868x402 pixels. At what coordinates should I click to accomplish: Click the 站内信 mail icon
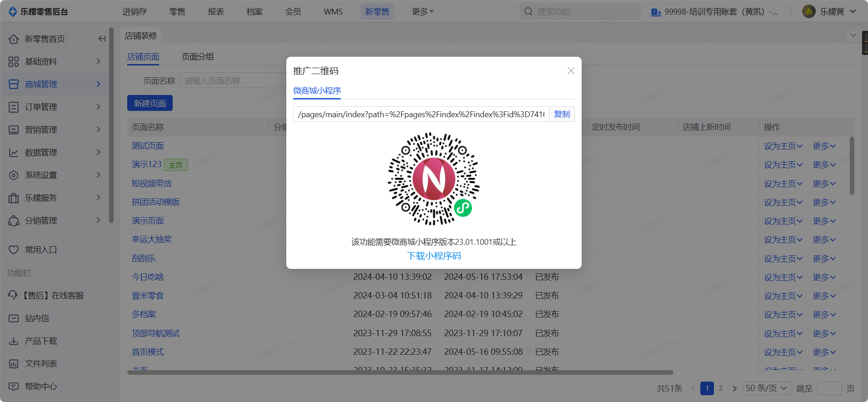pos(14,318)
